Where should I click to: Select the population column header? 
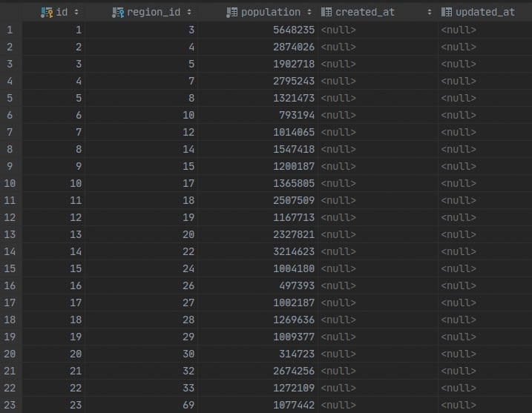click(x=258, y=12)
